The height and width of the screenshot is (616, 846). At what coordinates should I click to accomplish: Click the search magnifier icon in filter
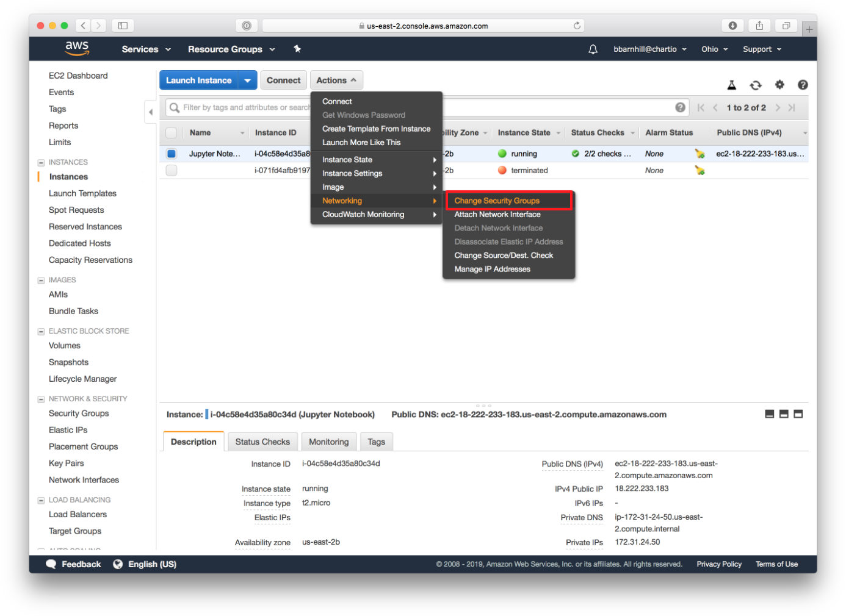pyautogui.click(x=175, y=107)
